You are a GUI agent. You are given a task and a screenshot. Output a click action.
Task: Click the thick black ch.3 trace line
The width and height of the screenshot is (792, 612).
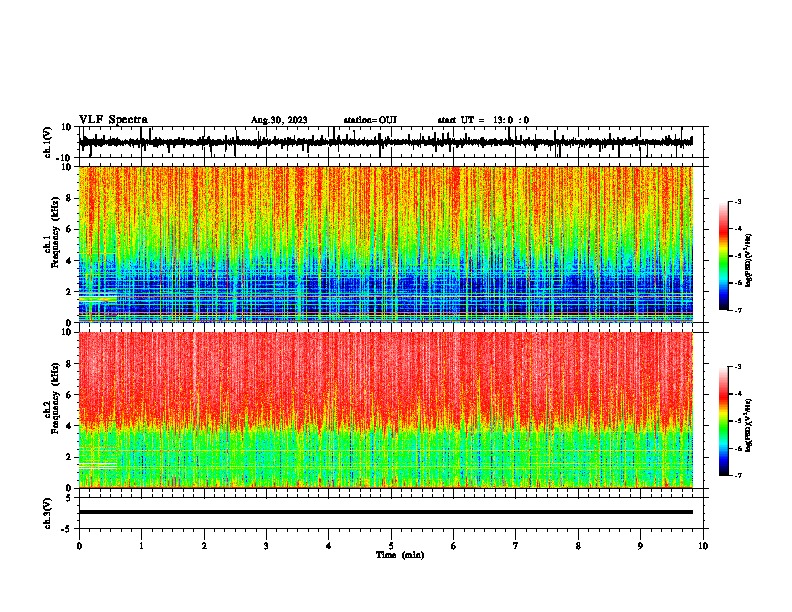pyautogui.click(x=386, y=512)
